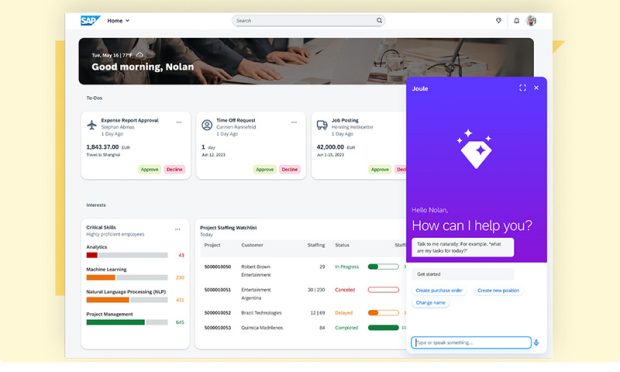Viewport: 620px width, 372px height.
Task: Open the Home dropdown menu
Action: pyautogui.click(x=118, y=21)
